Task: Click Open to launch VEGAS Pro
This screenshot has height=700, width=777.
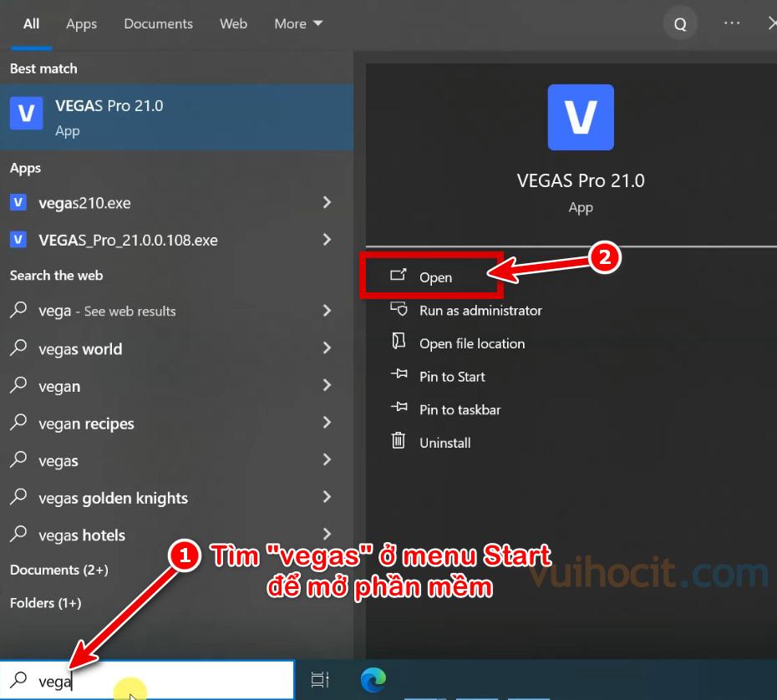Action: click(434, 277)
